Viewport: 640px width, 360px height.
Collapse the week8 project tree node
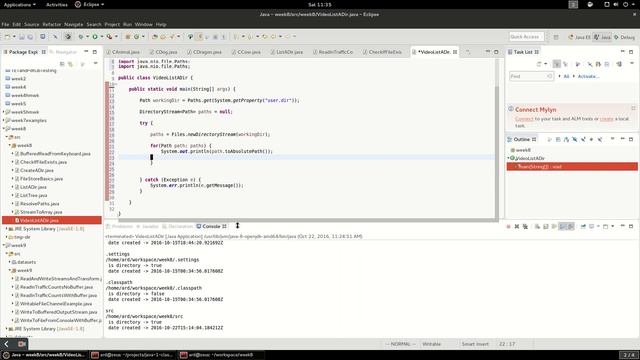pos(4,129)
